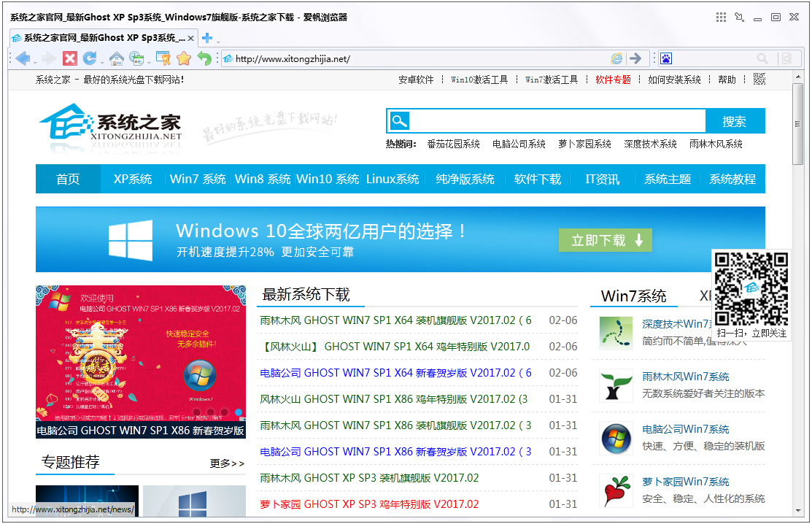Open the 纯净版系统 menu item
The height and width of the screenshot is (524, 812).
pyautogui.click(x=465, y=179)
